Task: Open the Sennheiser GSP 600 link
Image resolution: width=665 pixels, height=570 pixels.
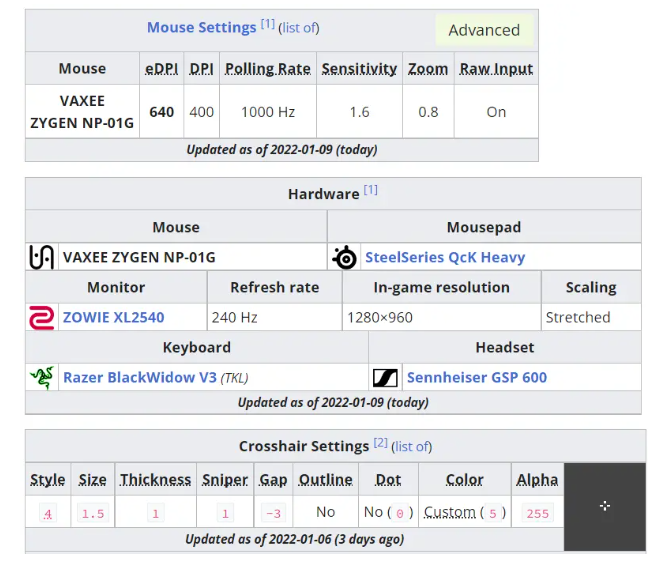Action: (477, 377)
